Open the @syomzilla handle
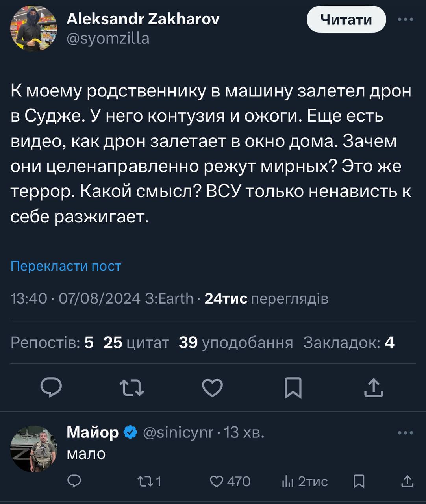This screenshot has height=504, width=426. [x=108, y=38]
